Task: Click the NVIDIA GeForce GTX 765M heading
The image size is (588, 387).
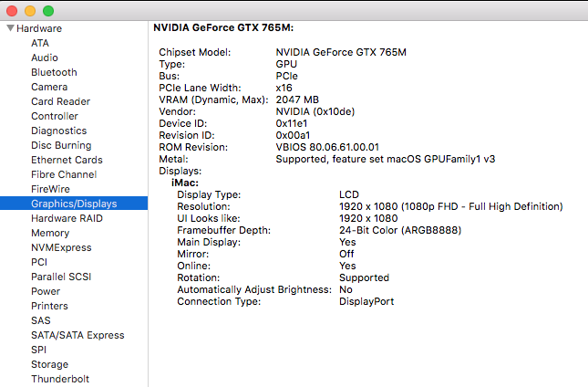Action: click(223, 27)
